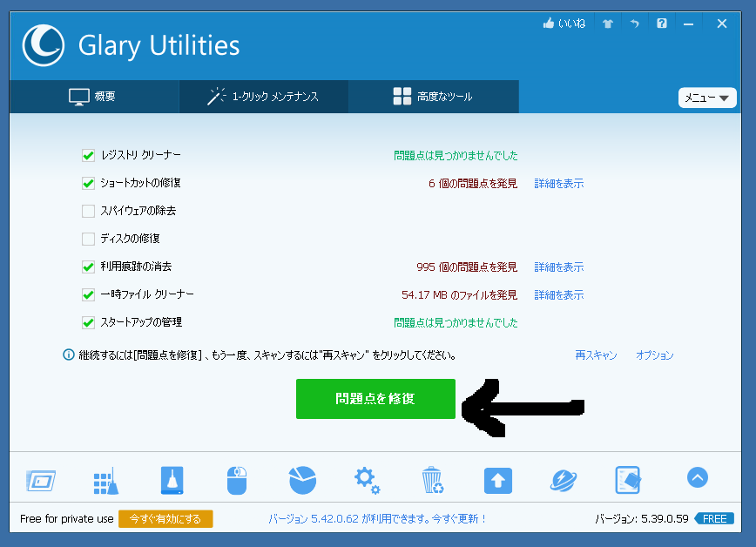The image size is (756, 547).
Task: Switch to the 概要 tab
Action: [x=94, y=97]
